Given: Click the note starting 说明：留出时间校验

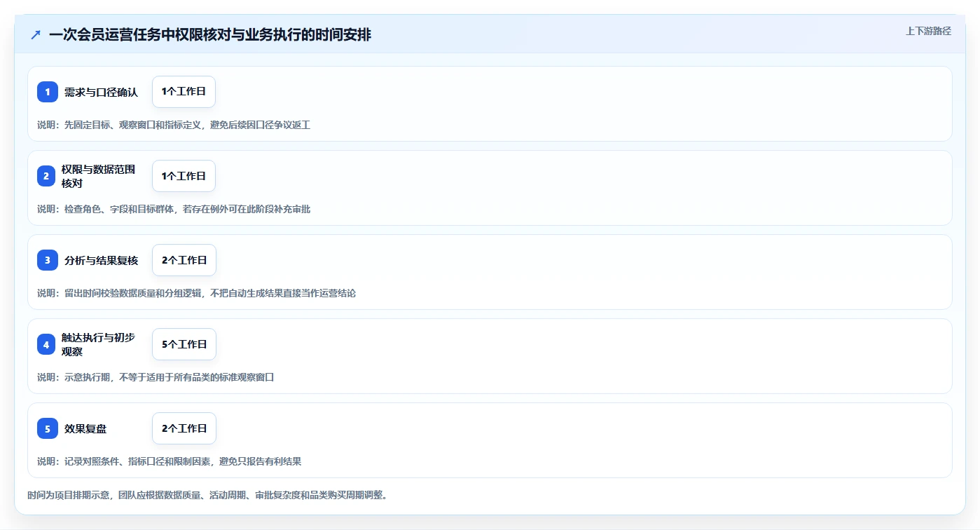Looking at the screenshot, I should pos(196,293).
